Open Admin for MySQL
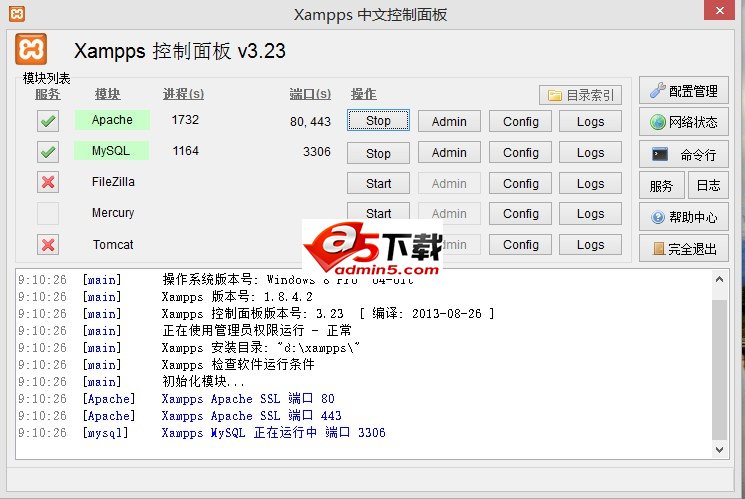Image resolution: width=745 pixels, height=499 pixels. (x=449, y=153)
